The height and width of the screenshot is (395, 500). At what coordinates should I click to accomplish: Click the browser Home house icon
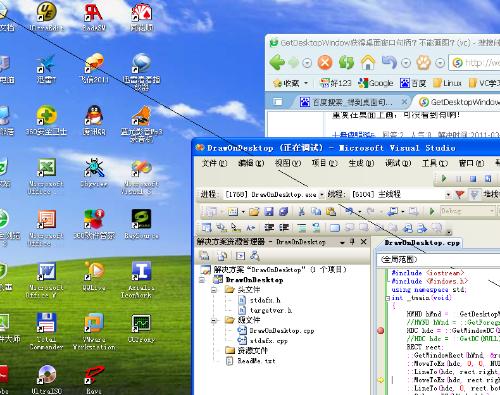[368, 62]
